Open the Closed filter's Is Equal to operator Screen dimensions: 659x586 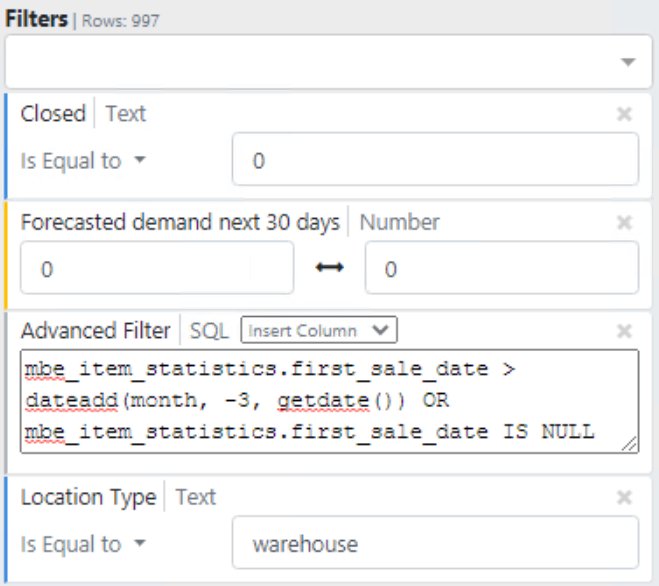point(83,161)
